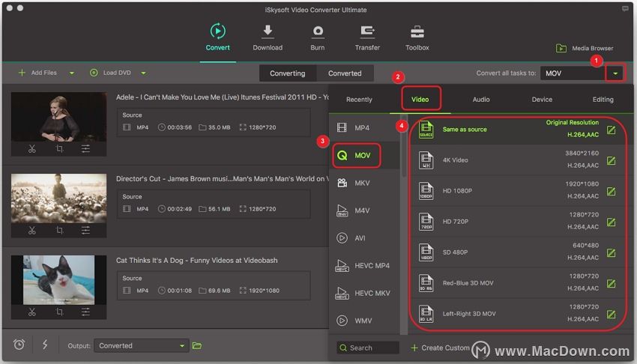Edit the Left-Right 3D MOV preset settings

(x=611, y=315)
